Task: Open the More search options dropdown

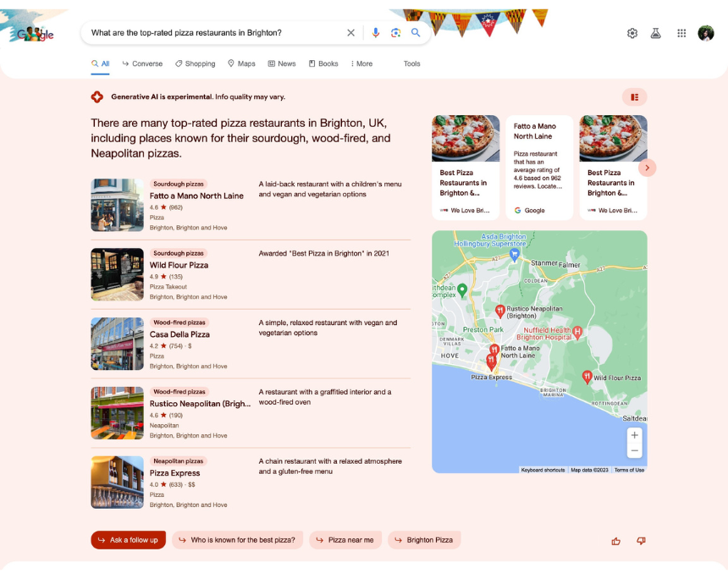Action: 361,63
